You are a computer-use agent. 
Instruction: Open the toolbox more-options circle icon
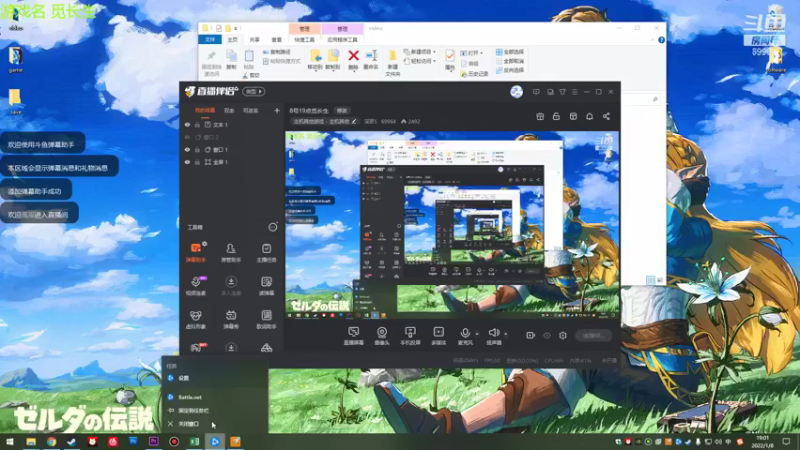point(273,227)
